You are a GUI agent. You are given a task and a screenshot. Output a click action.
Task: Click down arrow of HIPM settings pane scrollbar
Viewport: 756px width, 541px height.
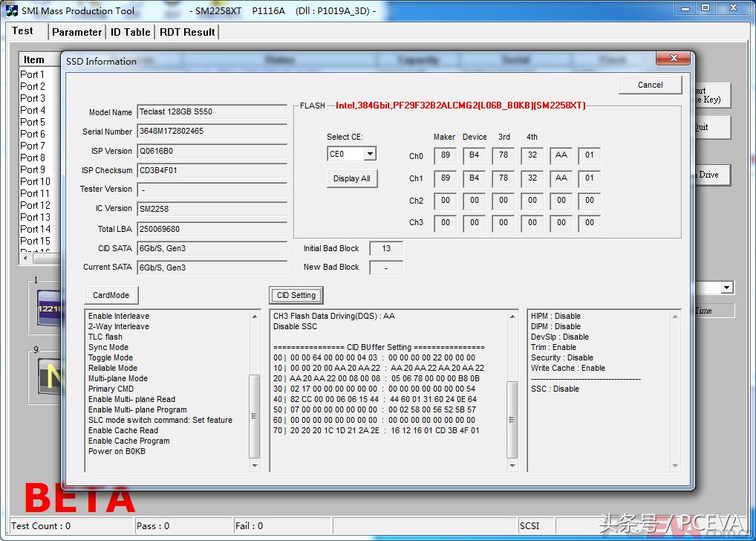[674, 466]
